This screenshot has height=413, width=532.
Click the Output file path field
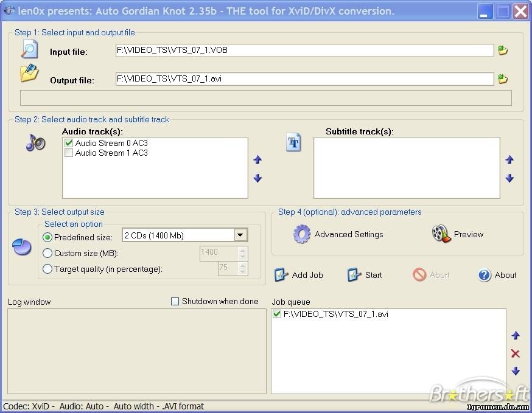(x=304, y=79)
